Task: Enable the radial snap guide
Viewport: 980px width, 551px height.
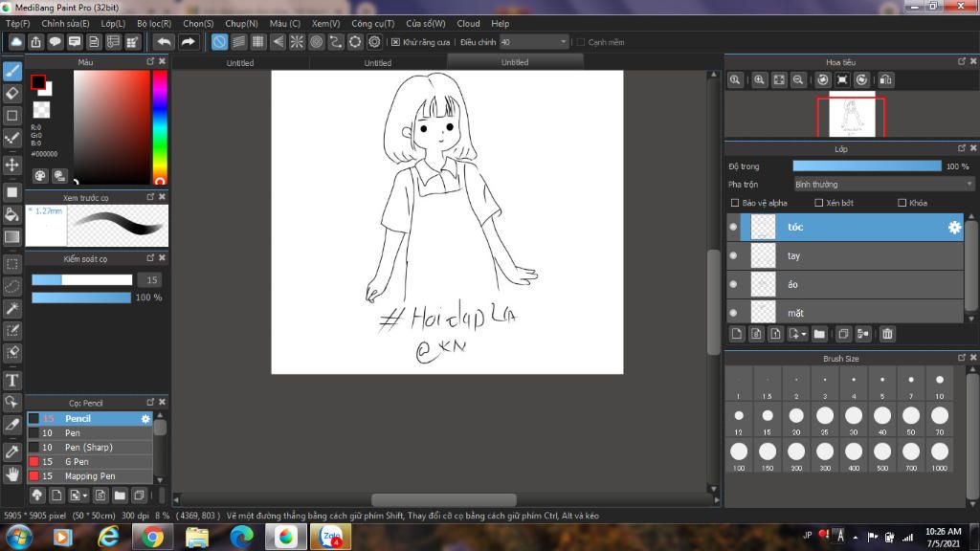Action: [297, 42]
